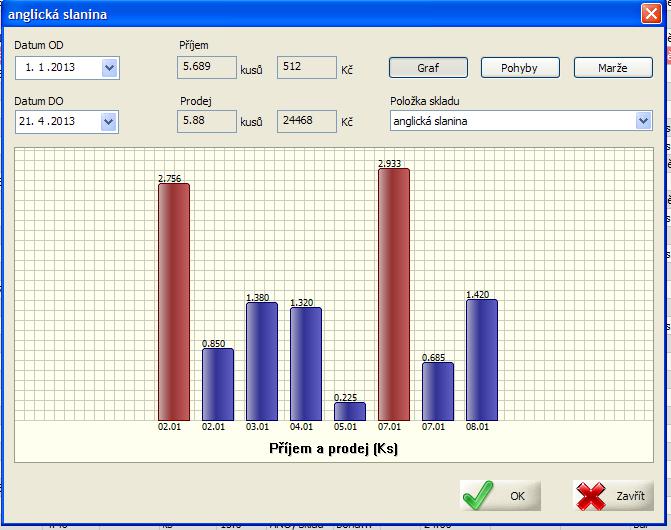This screenshot has height=530, width=671.
Task: Click the red X Zavřít icon
Action: 593,495
